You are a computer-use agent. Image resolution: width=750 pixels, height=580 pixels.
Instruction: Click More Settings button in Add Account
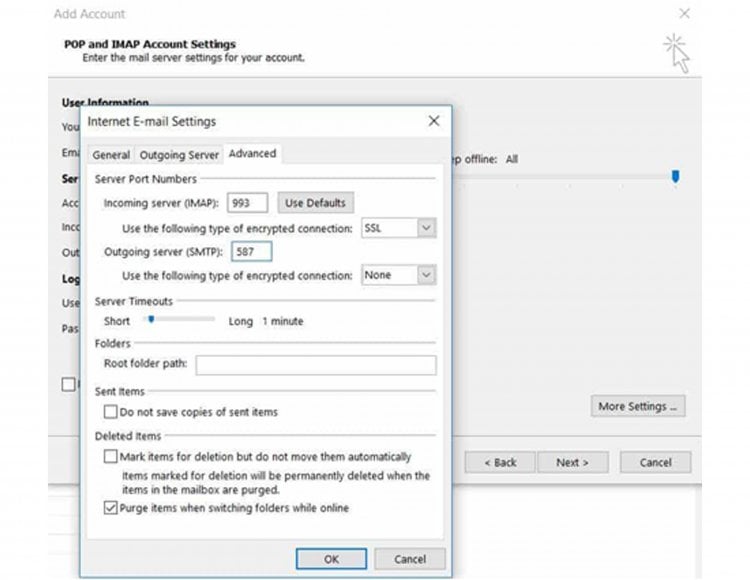click(638, 406)
